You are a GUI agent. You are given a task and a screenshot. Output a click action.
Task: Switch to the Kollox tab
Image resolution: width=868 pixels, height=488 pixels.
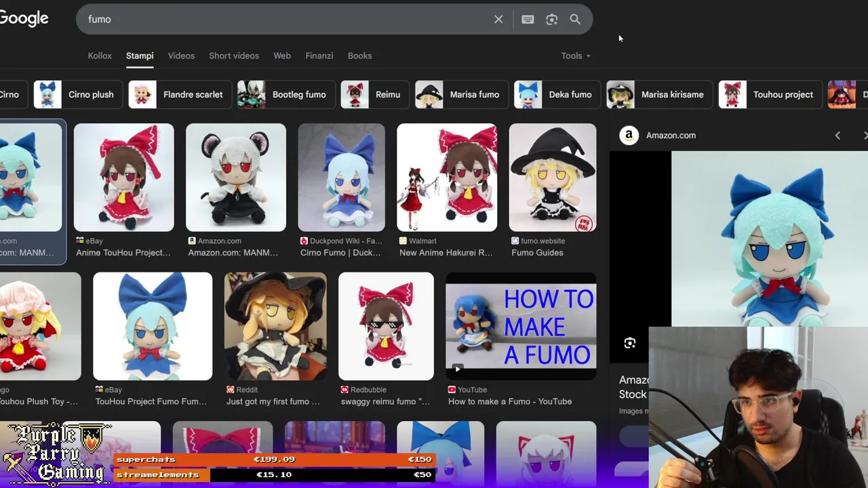click(x=100, y=56)
